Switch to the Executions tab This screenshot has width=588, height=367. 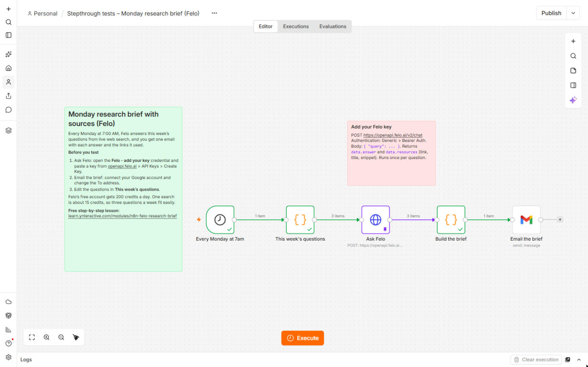pos(296,26)
